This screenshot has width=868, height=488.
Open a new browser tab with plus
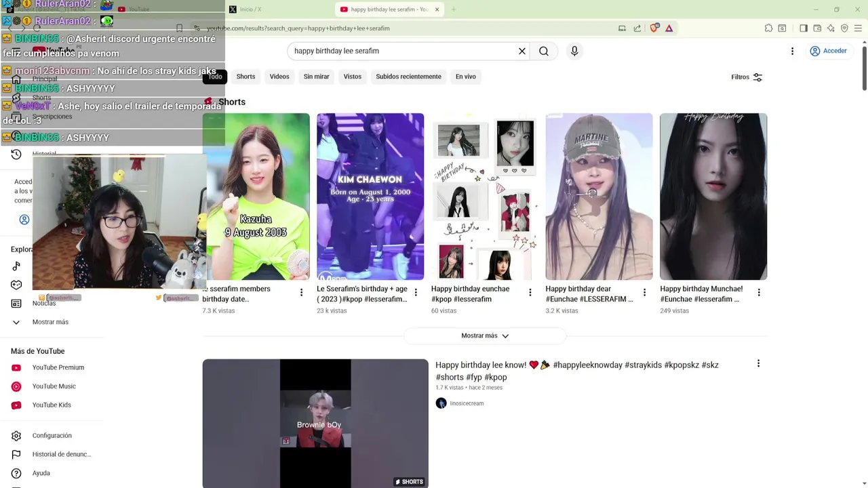(454, 9)
